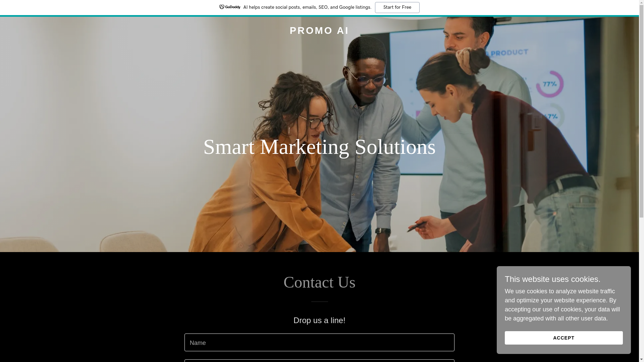644x362 pixels.
Task: Click the scrollbar down arrow
Action: click(x=641, y=359)
